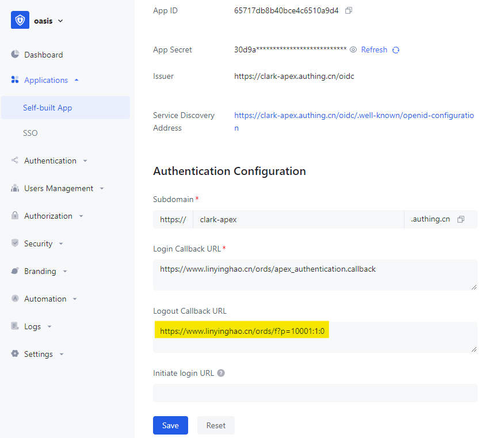
Task: Collapse the Applications menu section
Action: 77,80
